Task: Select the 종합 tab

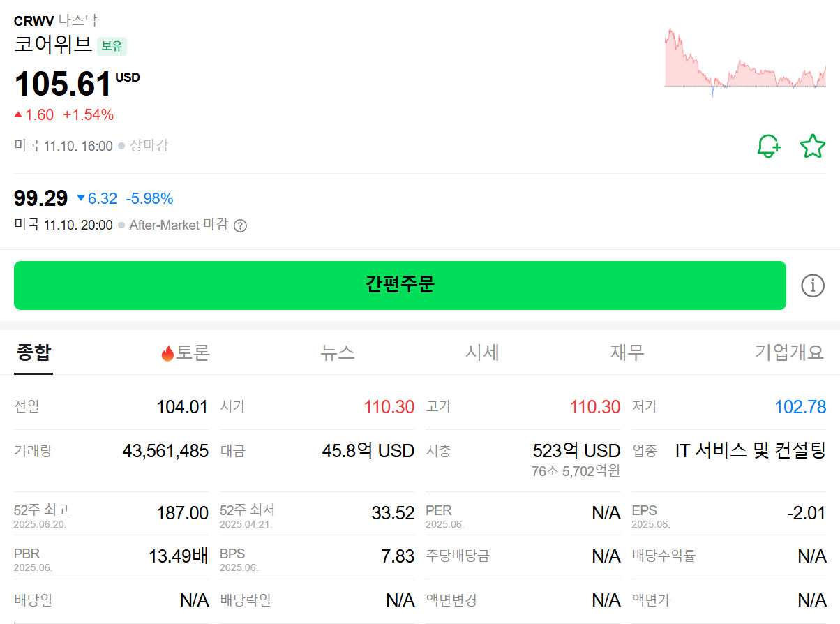Action: tap(33, 352)
